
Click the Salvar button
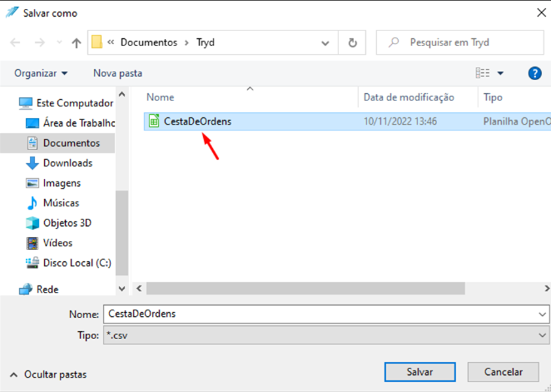pyautogui.click(x=420, y=372)
